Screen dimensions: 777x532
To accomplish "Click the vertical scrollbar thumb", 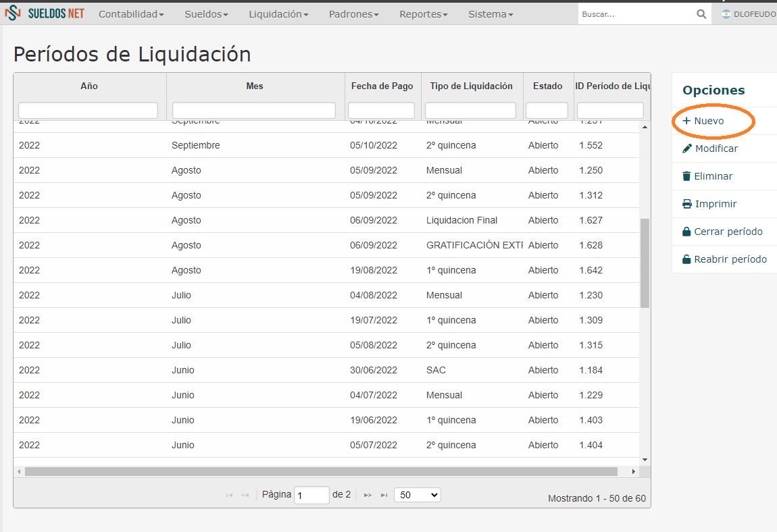I will [645, 263].
